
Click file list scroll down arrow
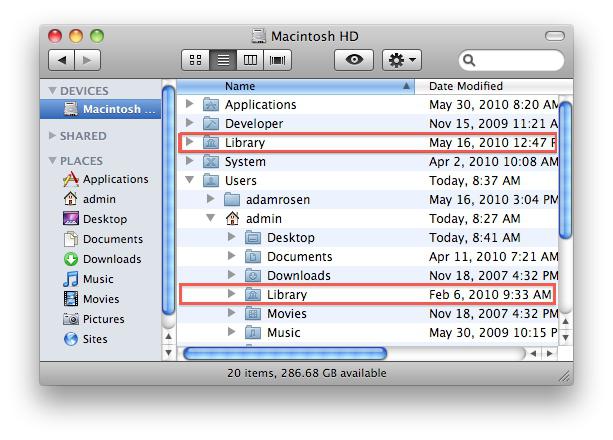point(566,337)
